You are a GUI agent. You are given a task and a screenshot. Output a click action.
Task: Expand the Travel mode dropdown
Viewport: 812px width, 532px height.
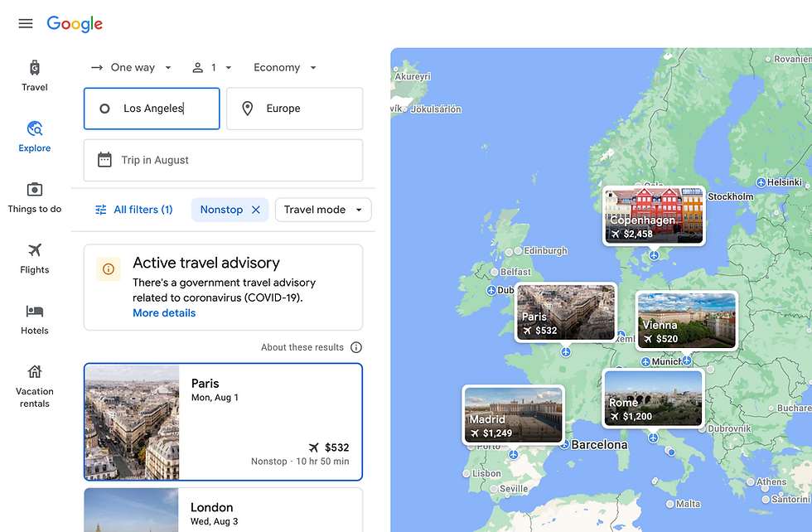pyautogui.click(x=323, y=210)
